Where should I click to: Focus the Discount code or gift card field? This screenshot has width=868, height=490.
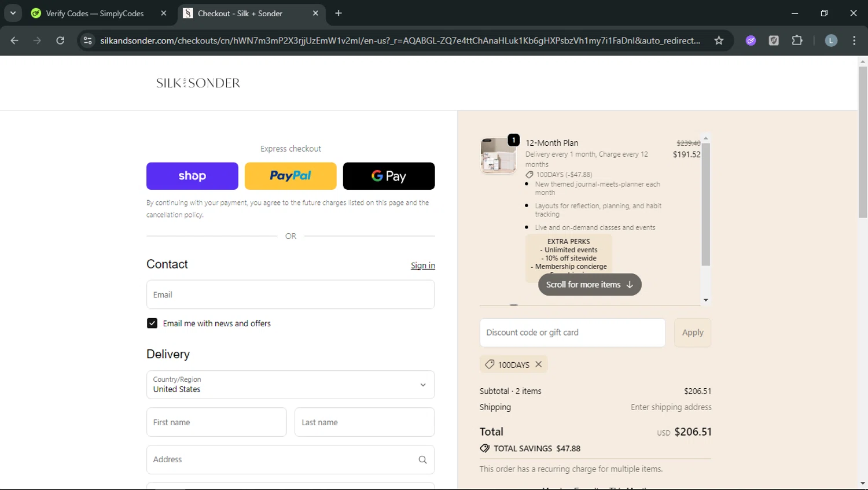tap(572, 333)
